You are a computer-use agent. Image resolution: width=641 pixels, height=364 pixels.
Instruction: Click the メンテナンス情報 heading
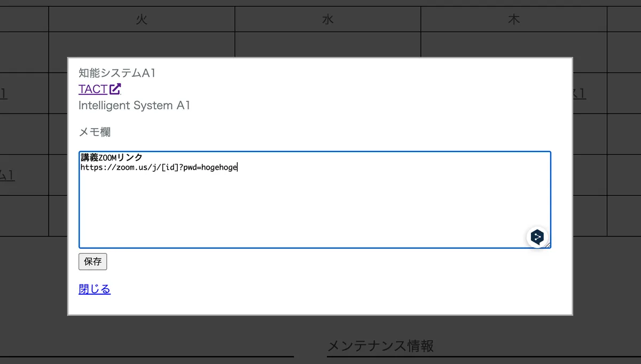(x=380, y=346)
